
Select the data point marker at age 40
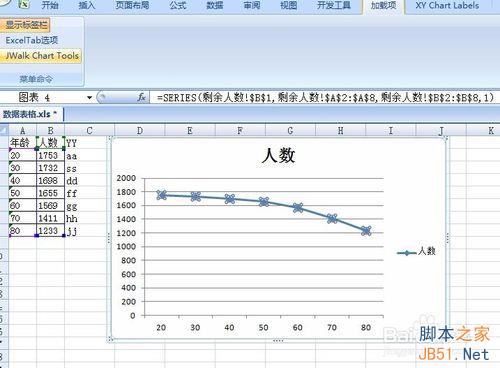[230, 199]
